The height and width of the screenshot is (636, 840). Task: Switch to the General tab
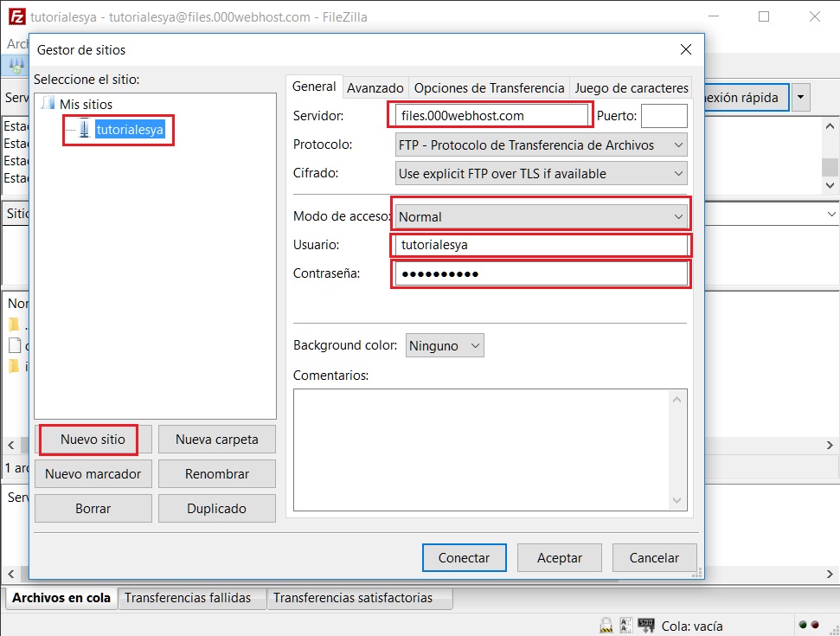tap(315, 87)
